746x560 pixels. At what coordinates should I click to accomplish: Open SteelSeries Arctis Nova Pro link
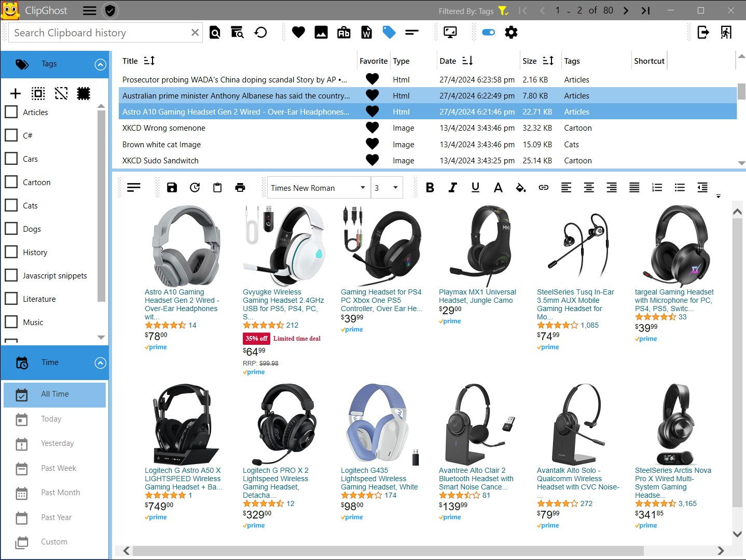[673, 483]
